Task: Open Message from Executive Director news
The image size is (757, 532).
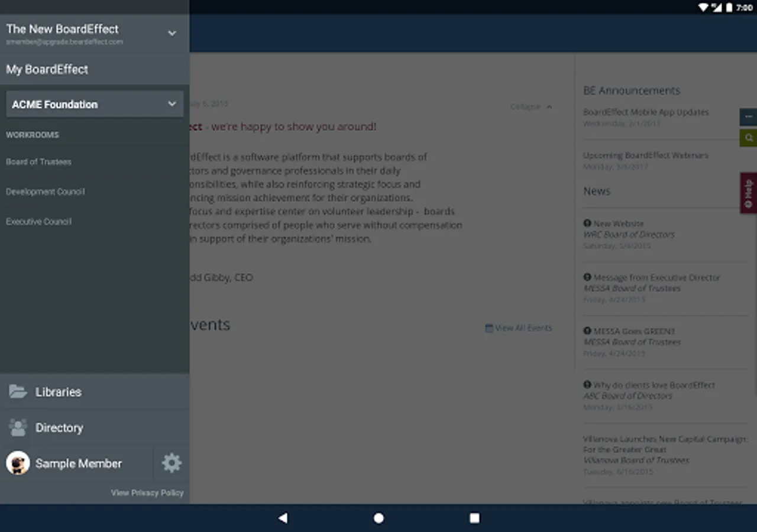Action: [656, 277]
